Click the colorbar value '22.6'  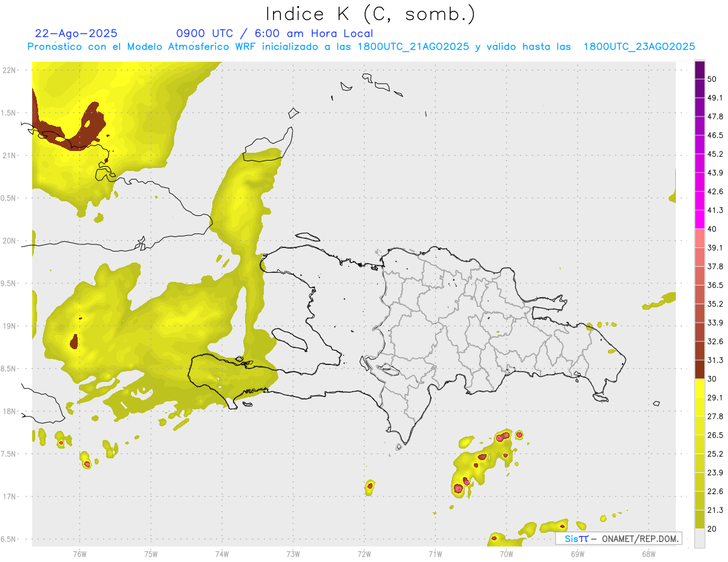click(715, 491)
